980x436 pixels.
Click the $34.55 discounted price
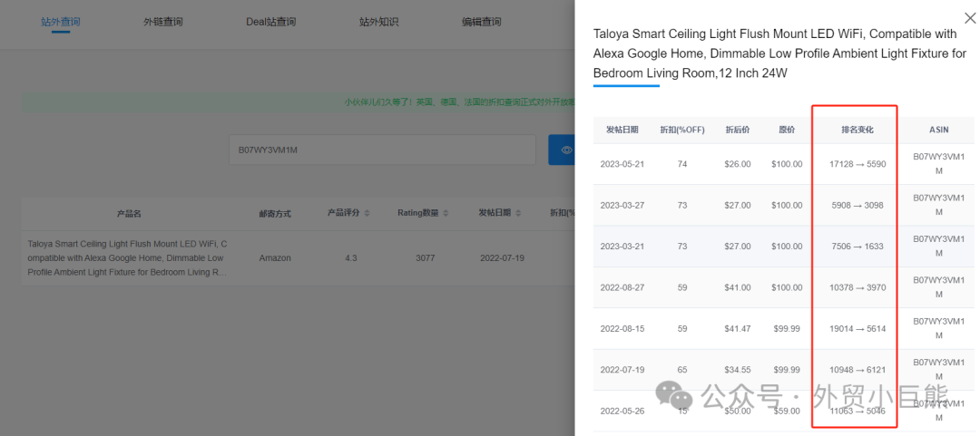738,370
